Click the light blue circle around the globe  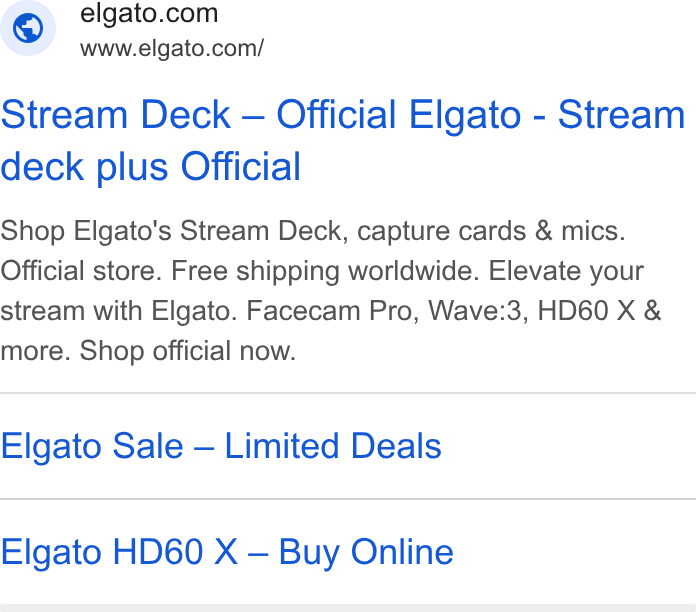(x=28, y=28)
